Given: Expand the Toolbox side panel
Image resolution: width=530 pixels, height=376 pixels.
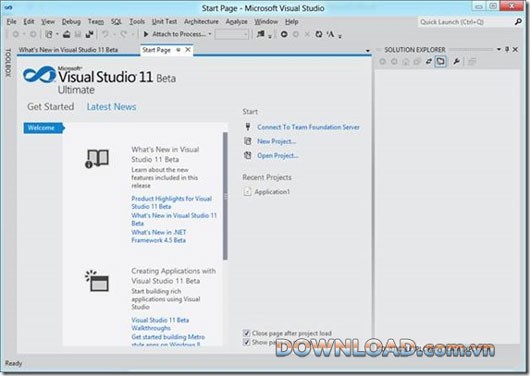Looking at the screenshot, I should point(8,63).
